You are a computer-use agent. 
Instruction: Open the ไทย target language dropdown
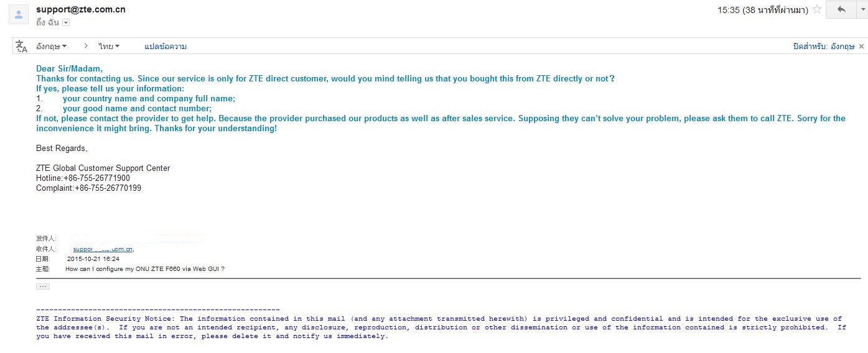click(109, 47)
